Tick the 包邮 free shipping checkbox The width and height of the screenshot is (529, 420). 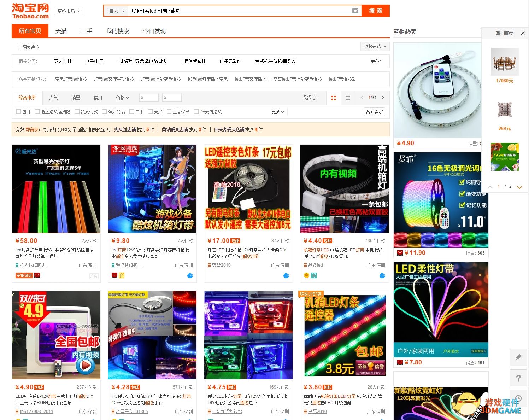[19, 112]
